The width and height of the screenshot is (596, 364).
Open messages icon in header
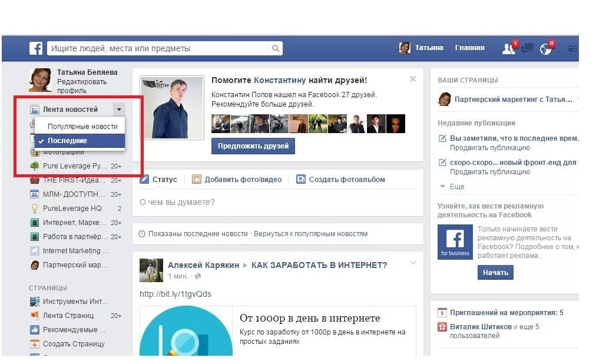click(527, 48)
